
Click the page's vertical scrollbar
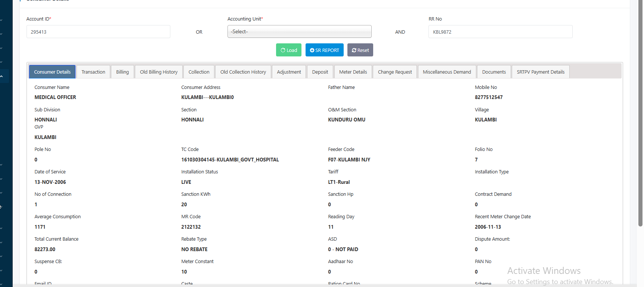coord(640,112)
